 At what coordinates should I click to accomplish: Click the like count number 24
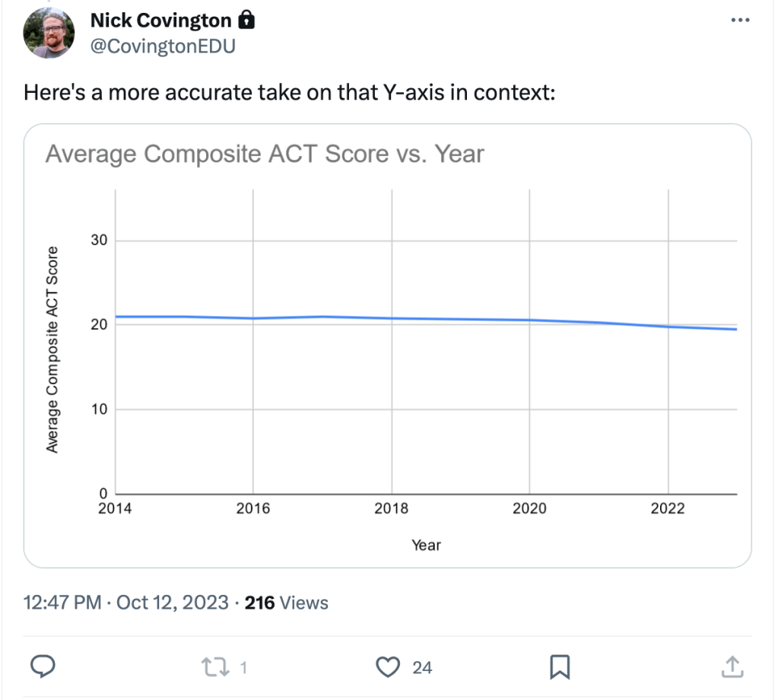pos(422,667)
